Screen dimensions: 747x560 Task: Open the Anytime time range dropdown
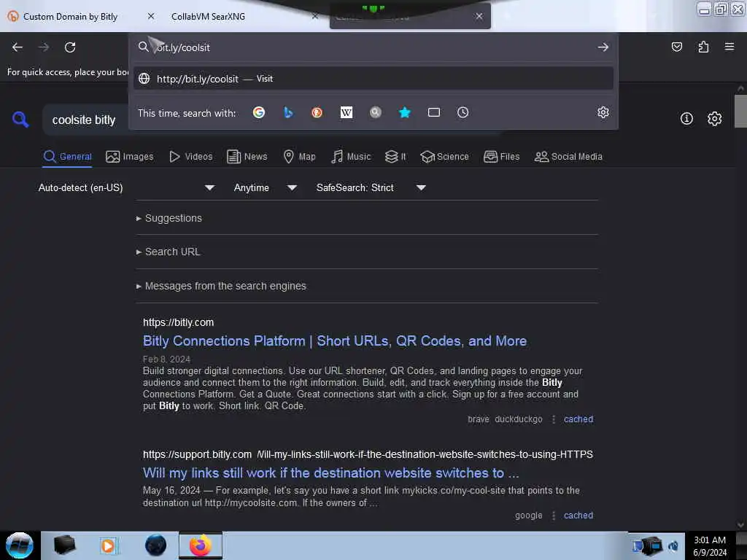tap(266, 187)
